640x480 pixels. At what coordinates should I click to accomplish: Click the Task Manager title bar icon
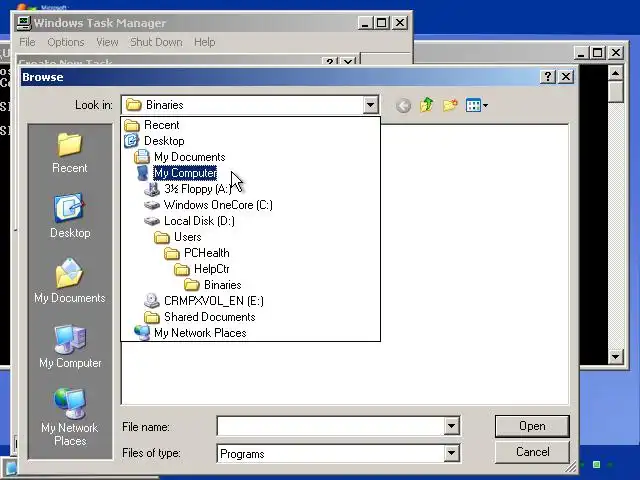(24, 23)
